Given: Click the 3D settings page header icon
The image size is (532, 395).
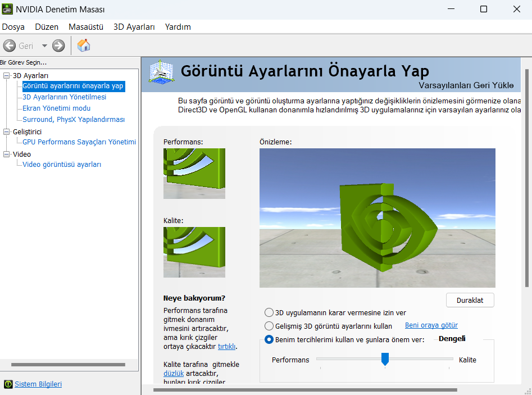Looking at the screenshot, I should tap(161, 71).
